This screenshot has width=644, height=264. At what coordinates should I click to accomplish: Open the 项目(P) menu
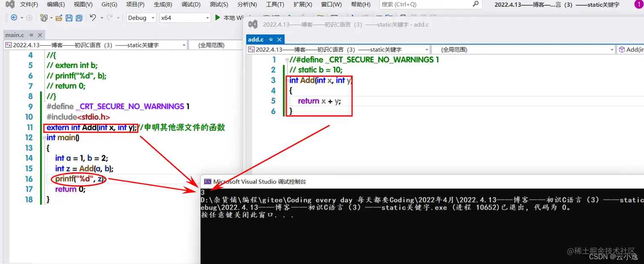tap(135, 4)
